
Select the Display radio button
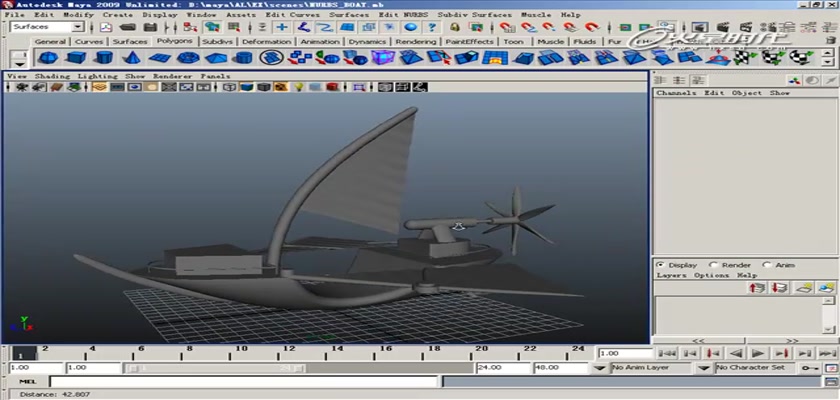tap(660, 265)
